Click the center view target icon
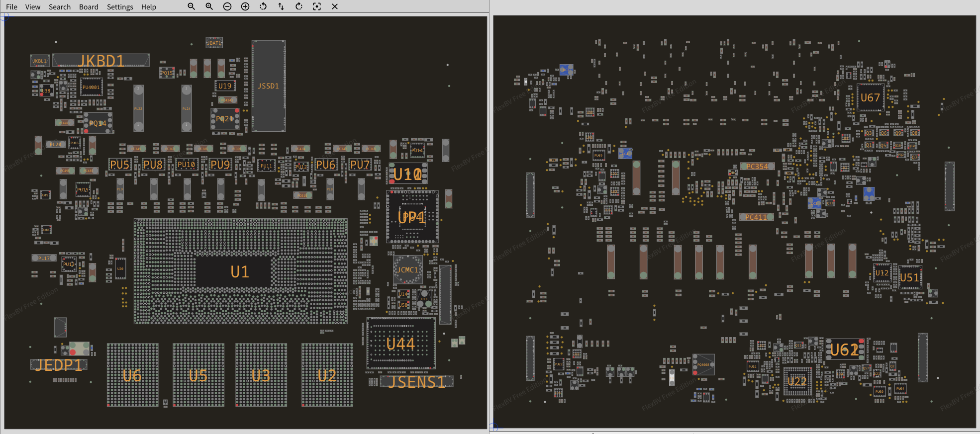Screen dimensions: 980x434 [x=317, y=6]
